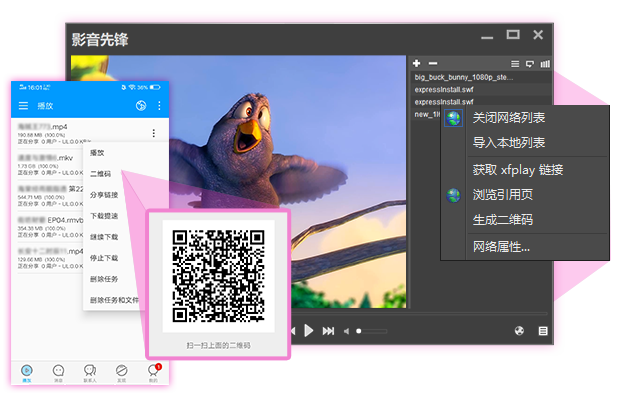619x404 pixels.
Task: Click the play button in player controls
Action: [x=310, y=330]
